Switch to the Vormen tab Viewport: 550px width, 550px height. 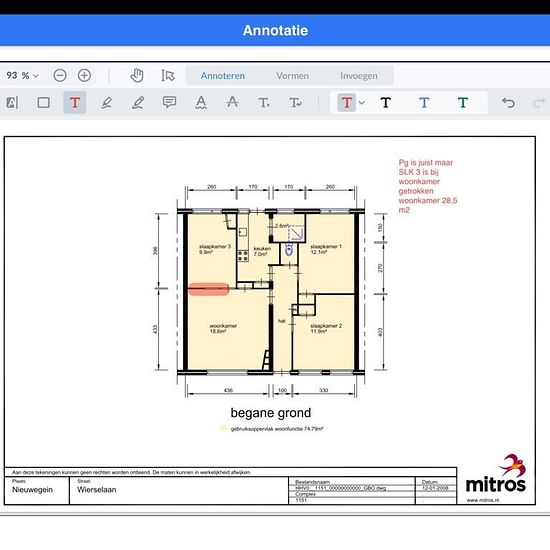(292, 76)
